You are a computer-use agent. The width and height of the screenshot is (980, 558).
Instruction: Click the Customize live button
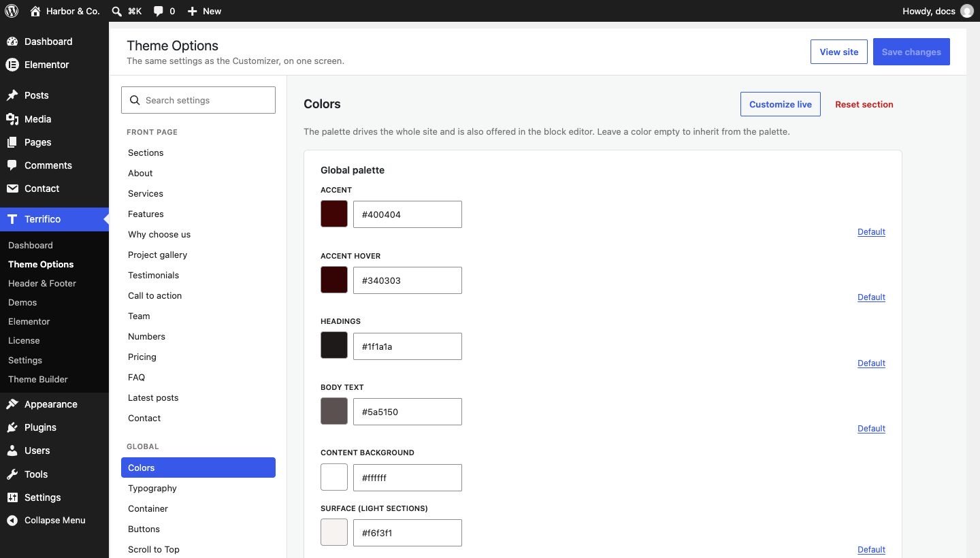click(x=781, y=104)
